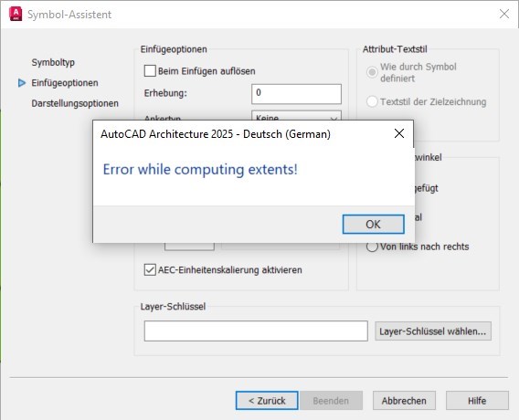The width and height of the screenshot is (519, 420).
Task: Close the Symbol-Assistent window
Action: 504,14
